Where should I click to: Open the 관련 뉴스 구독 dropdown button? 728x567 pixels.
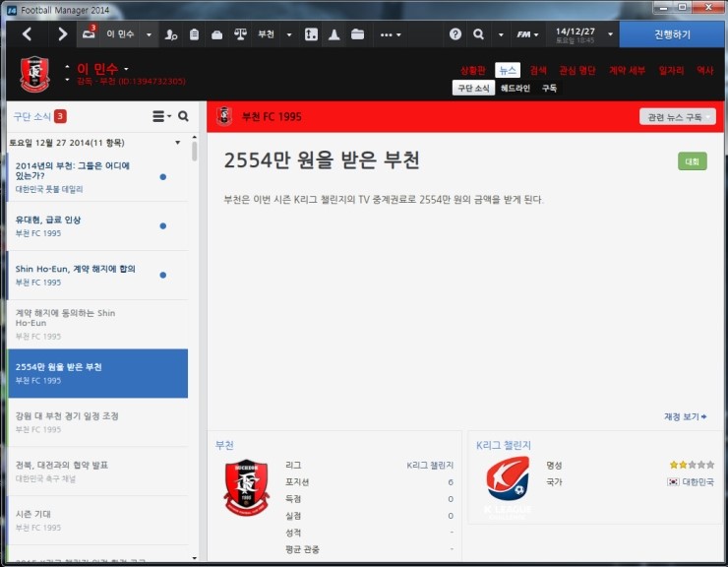[x=678, y=117]
